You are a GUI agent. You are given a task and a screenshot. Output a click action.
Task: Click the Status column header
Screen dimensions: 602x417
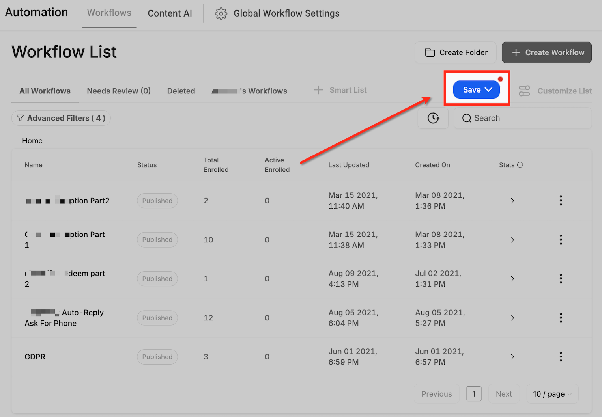tap(147, 165)
